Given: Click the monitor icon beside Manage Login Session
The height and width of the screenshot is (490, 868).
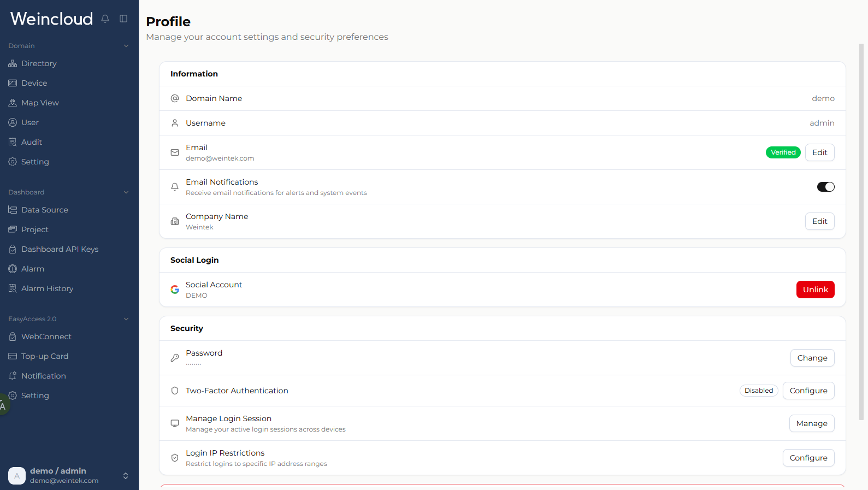Looking at the screenshot, I should [x=175, y=423].
